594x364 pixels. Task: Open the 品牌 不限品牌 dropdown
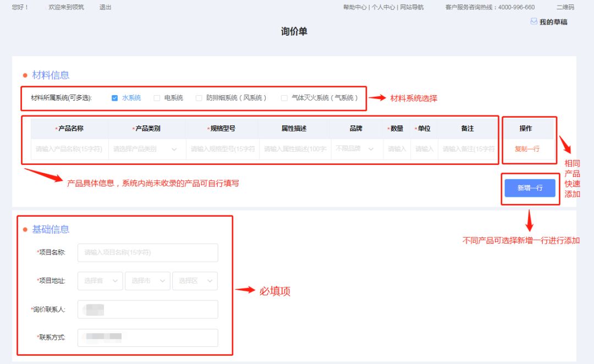pos(356,149)
